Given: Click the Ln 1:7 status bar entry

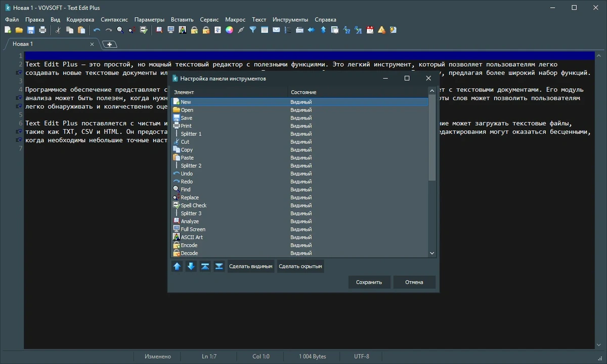Looking at the screenshot, I should point(209,356).
